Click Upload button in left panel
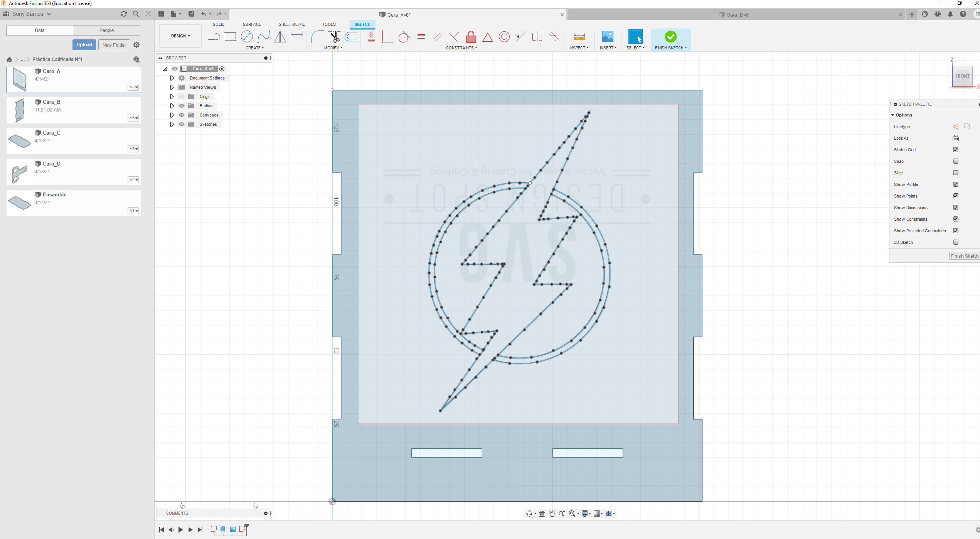 coord(84,44)
